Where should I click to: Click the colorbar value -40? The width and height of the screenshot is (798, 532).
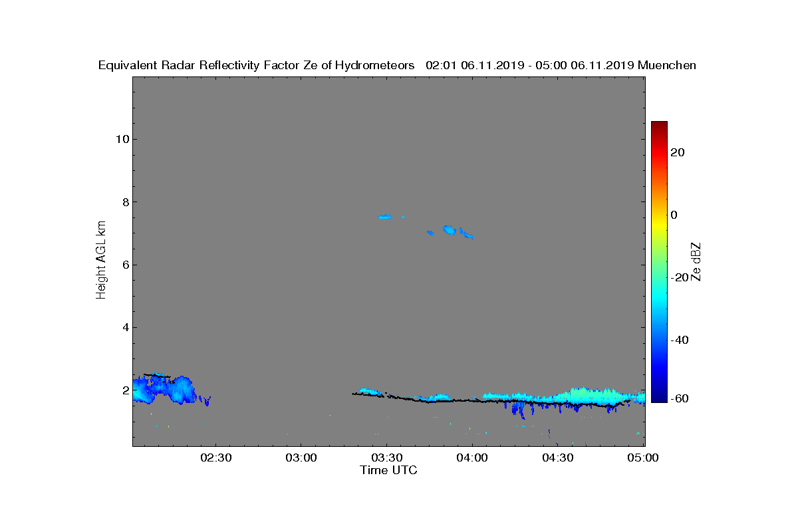pyautogui.click(x=678, y=340)
